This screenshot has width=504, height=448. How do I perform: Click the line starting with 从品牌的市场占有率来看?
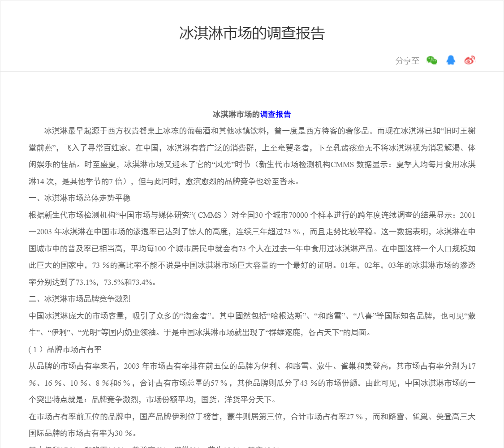252,366
